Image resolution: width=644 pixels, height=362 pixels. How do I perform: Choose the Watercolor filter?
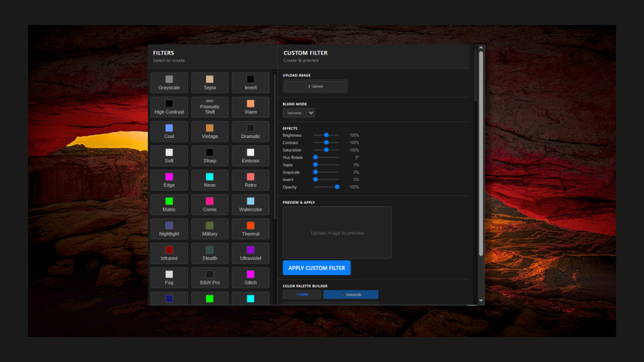[250, 205]
